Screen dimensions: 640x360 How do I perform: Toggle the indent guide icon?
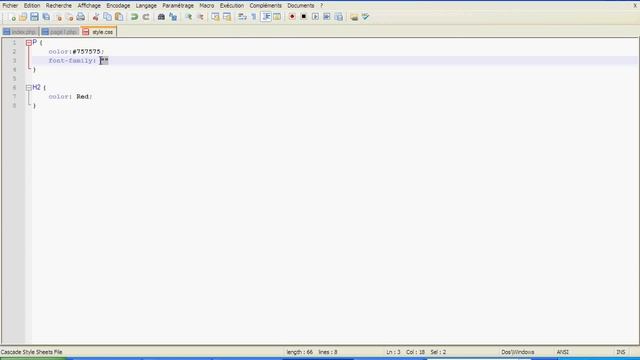[x=266, y=17]
